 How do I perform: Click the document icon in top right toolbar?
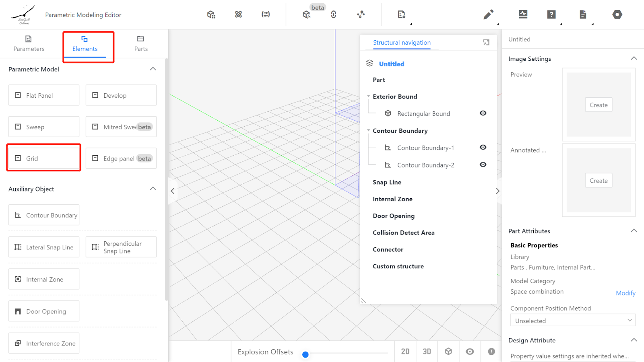[583, 14]
